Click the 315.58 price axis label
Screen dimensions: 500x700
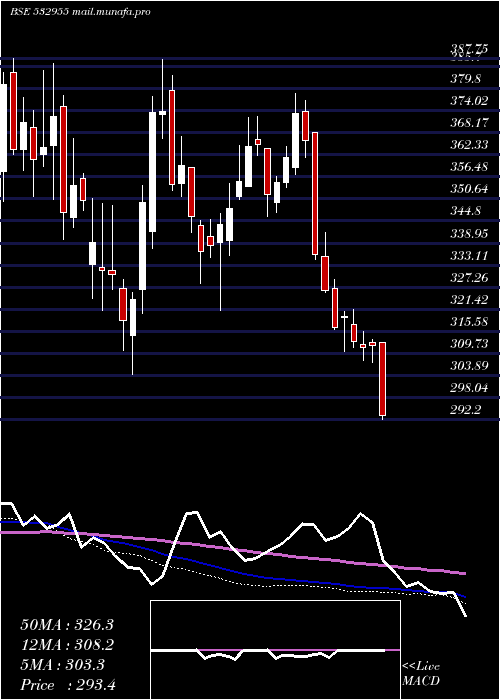point(469,321)
